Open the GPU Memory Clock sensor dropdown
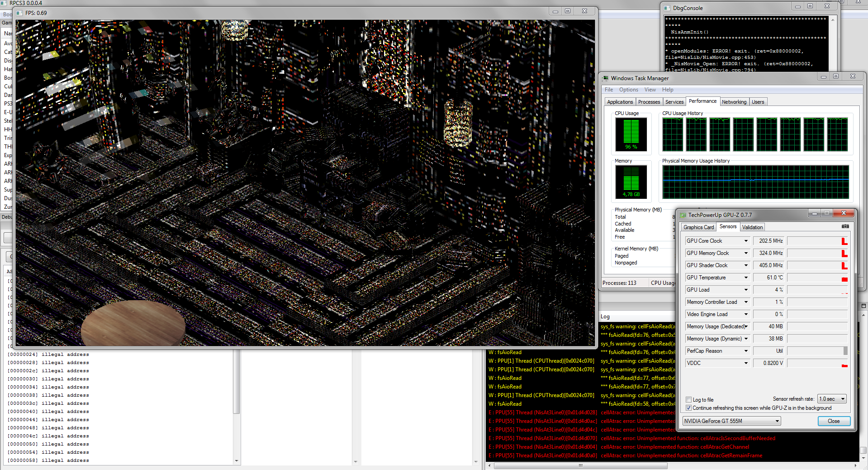The image size is (868, 470). point(746,253)
